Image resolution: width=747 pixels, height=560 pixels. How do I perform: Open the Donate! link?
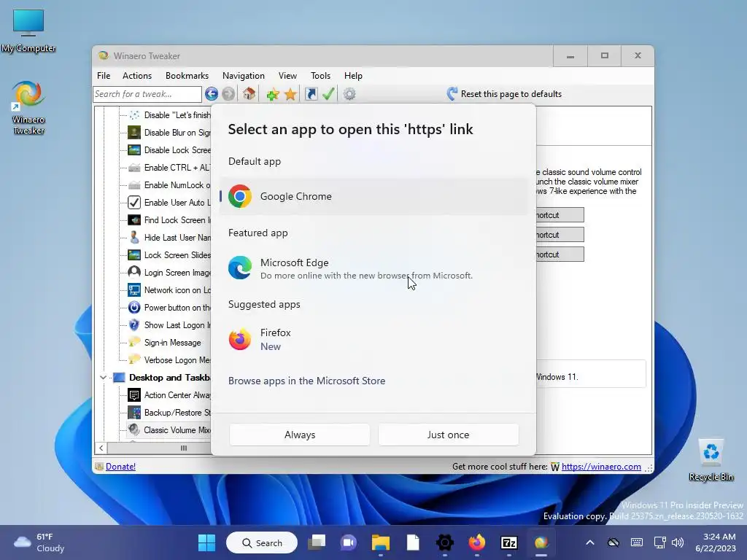(120, 467)
